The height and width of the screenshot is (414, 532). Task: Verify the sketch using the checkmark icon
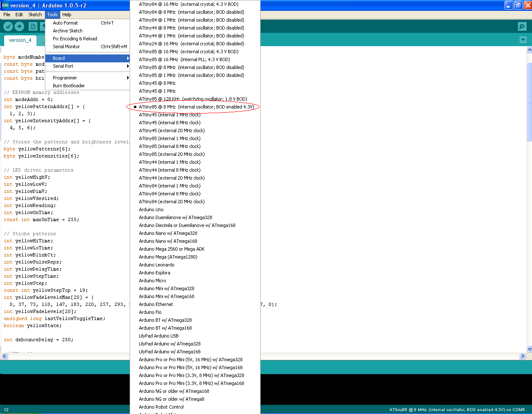pyautogui.click(x=8, y=26)
